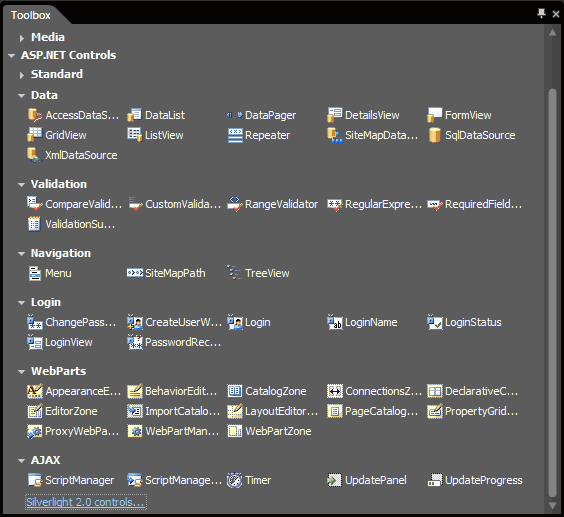Screen dimensions: 564x517
Task: Select the XmlDataSource control icon
Action: 35,155
